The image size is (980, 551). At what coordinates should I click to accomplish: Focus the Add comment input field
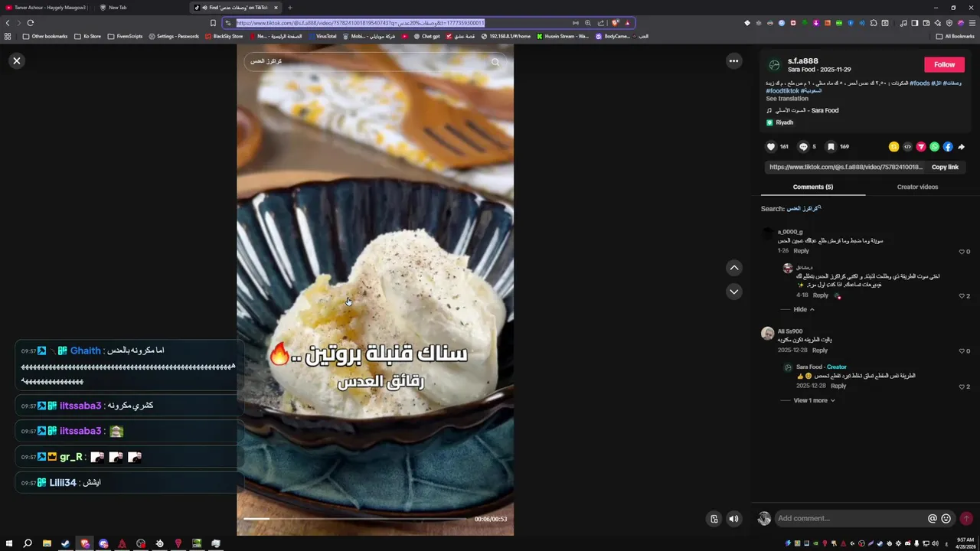click(x=850, y=518)
